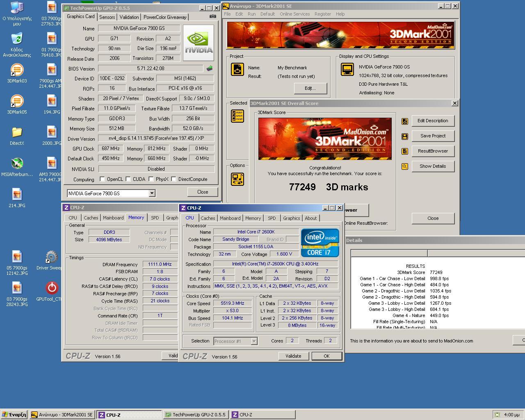Click the 77249 3D marks score
525x420 pixels.
329,187
